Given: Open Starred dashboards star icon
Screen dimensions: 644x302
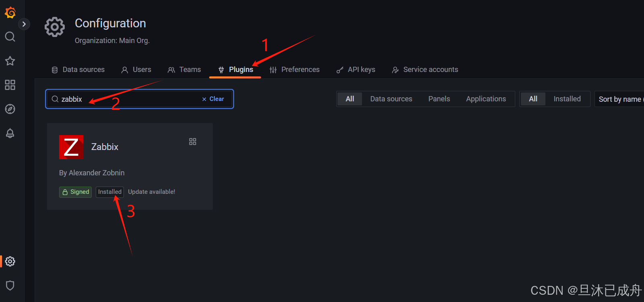Looking at the screenshot, I should (x=10, y=61).
